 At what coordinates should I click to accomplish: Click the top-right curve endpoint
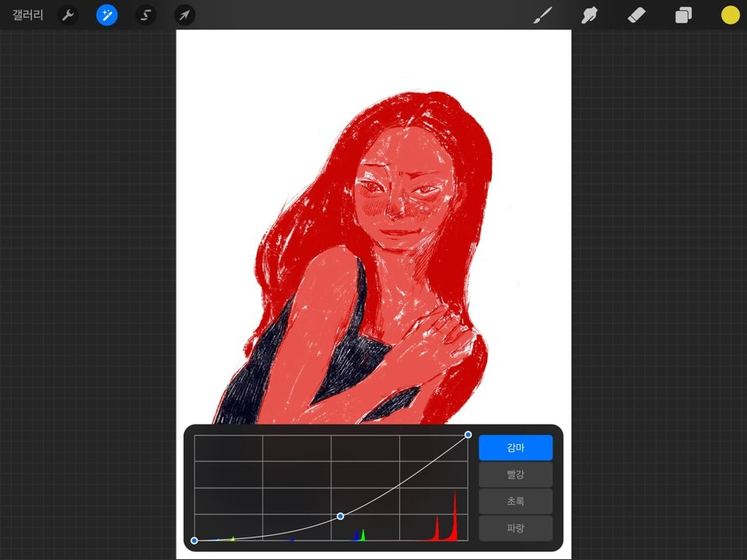tap(468, 434)
